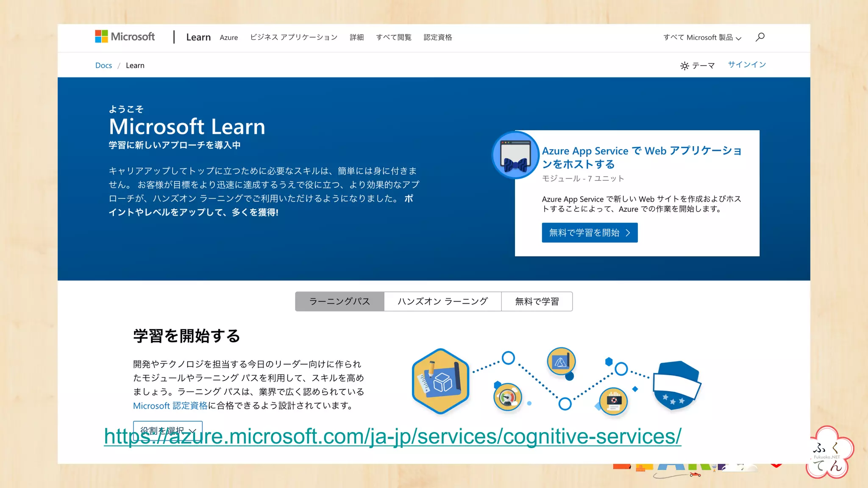Open 認定資格 menu item
Viewport: 868px width, 488px height.
tap(438, 37)
